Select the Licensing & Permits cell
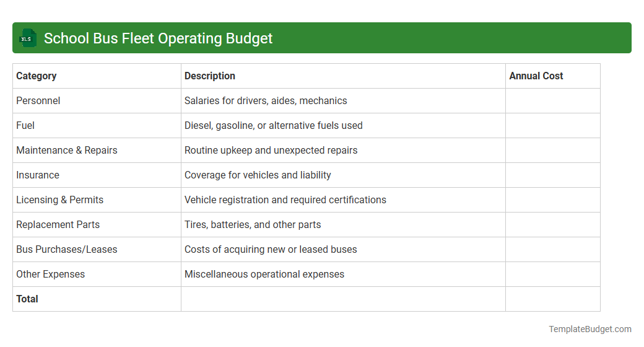The width and height of the screenshot is (644, 347). coord(97,200)
